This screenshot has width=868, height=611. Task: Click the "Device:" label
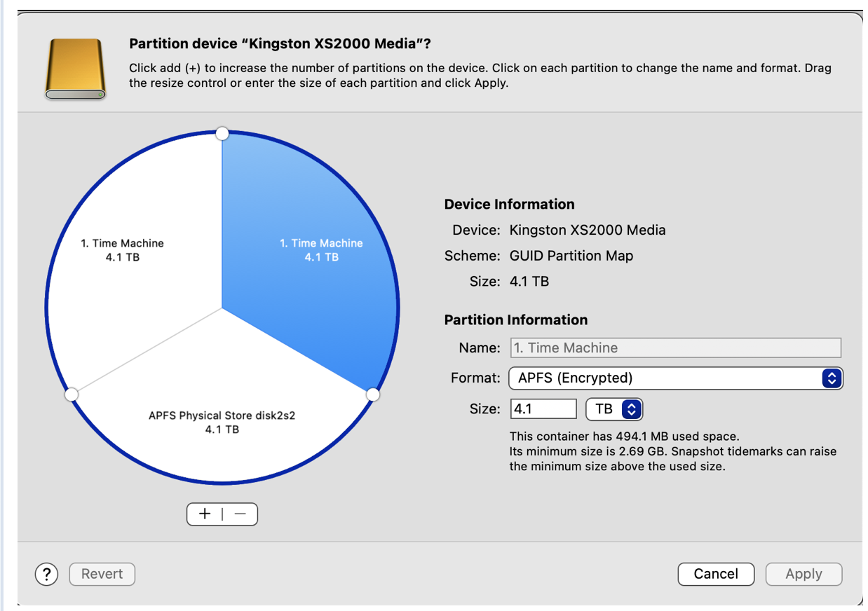(x=477, y=230)
